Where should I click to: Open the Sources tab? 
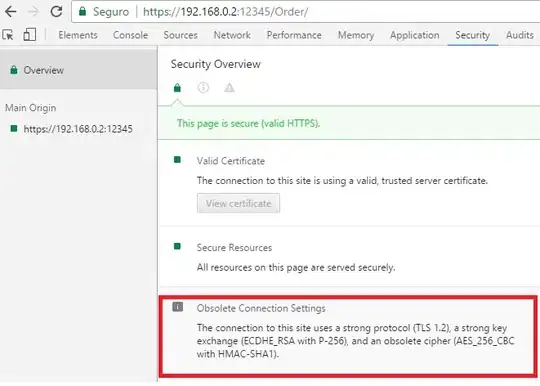click(180, 35)
